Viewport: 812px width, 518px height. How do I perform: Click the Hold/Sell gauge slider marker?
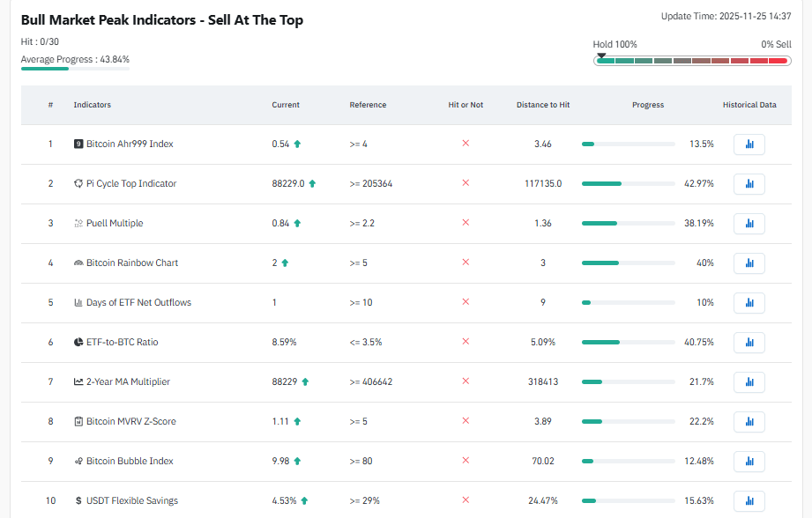pos(601,56)
